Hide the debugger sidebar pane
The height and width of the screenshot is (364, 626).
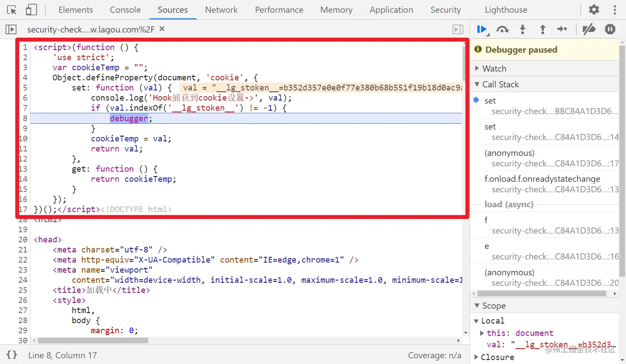458,29
